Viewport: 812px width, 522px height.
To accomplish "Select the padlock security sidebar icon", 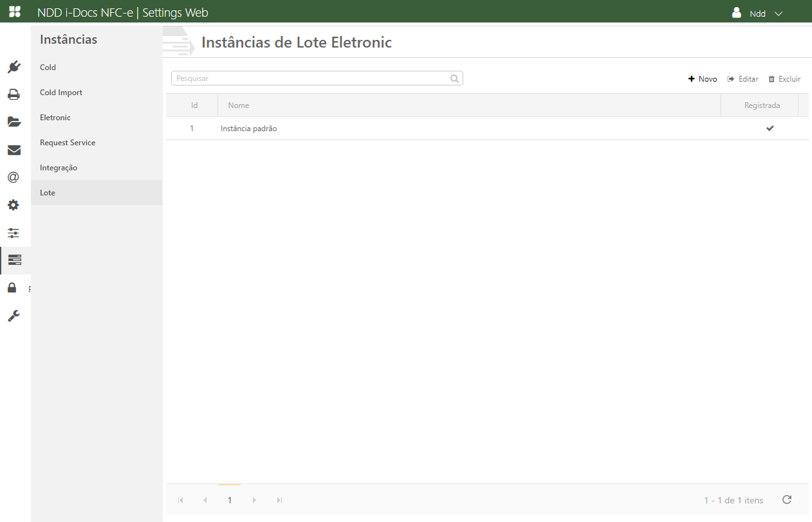I will 12,287.
